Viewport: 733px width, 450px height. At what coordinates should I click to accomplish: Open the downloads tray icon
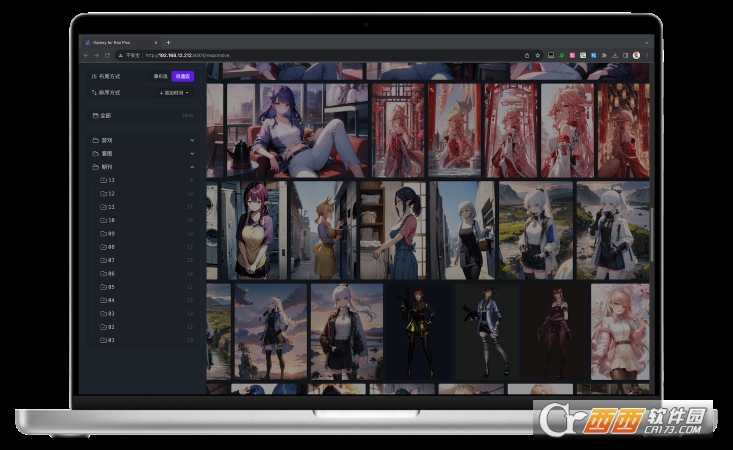[615, 55]
